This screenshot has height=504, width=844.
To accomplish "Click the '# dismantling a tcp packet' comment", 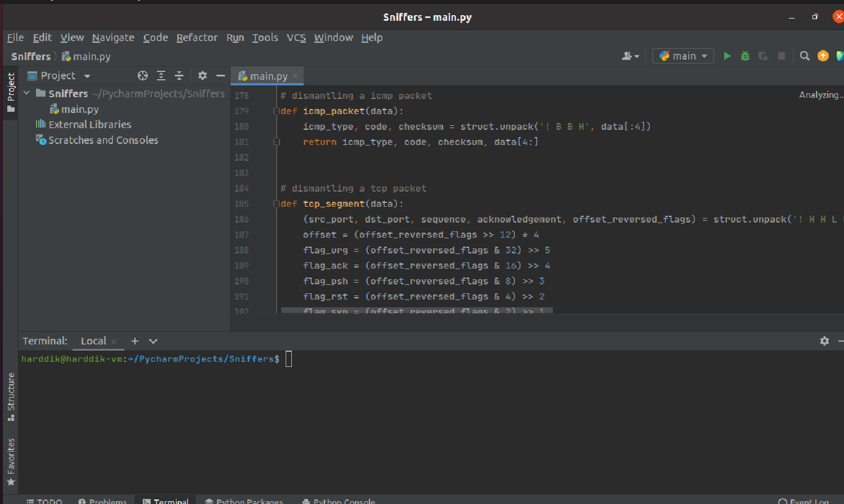I will click(x=353, y=188).
